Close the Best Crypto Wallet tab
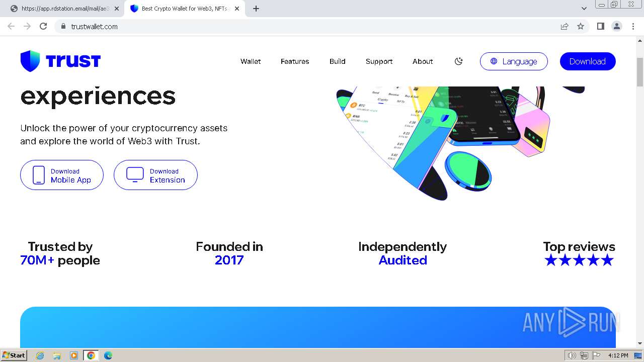The image size is (644, 362). pos(237,9)
